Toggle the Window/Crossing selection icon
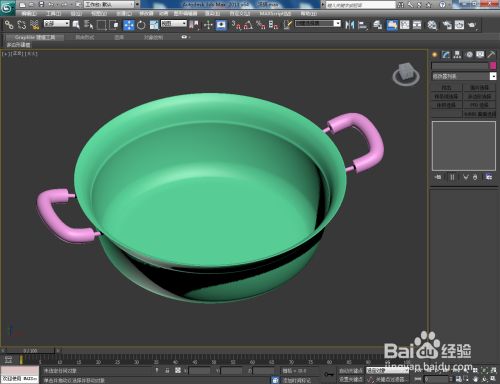This screenshot has width=500, height=384. coord(114,25)
